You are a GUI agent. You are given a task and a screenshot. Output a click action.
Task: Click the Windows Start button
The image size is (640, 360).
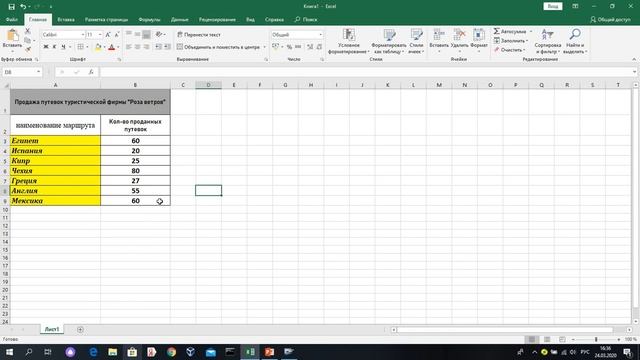pyautogui.click(x=9, y=352)
